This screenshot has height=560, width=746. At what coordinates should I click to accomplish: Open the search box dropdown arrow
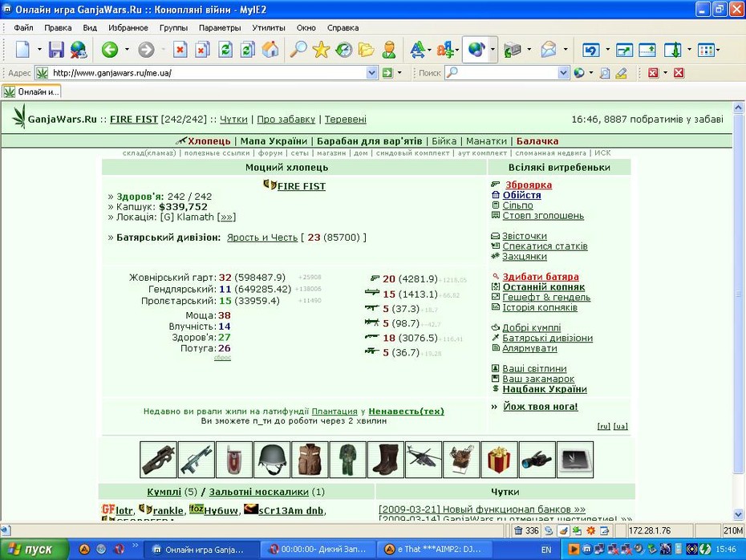tap(563, 73)
